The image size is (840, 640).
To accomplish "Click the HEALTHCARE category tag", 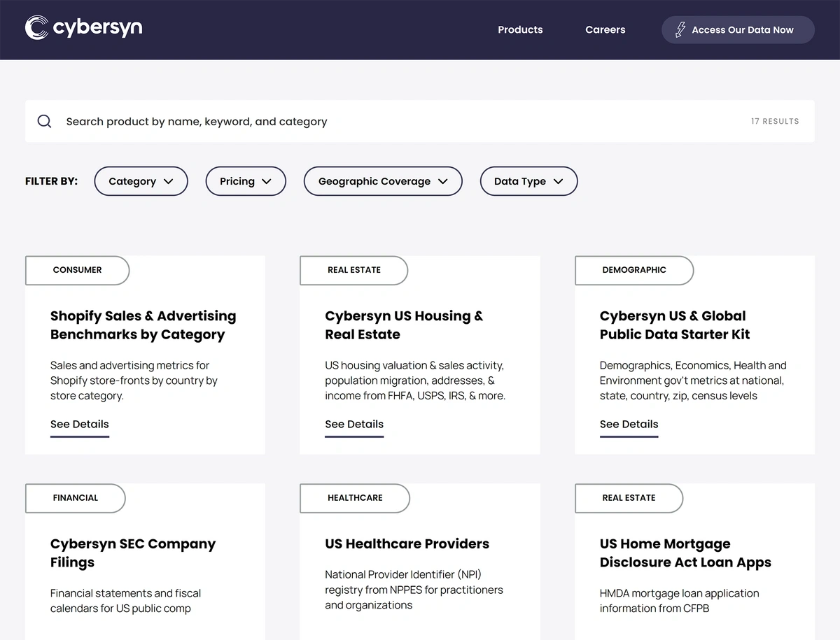I will 355,498.
